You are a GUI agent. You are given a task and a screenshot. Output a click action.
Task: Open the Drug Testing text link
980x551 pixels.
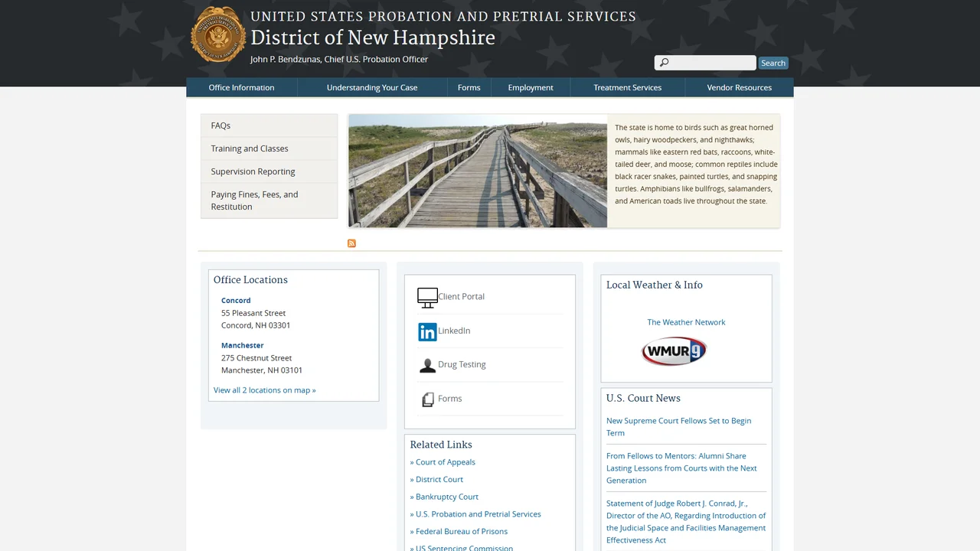462,364
